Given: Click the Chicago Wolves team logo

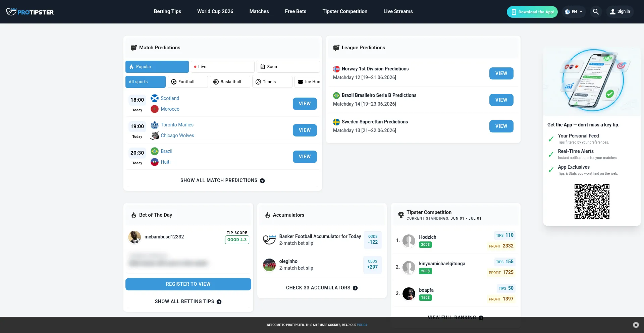Looking at the screenshot, I should tap(155, 135).
